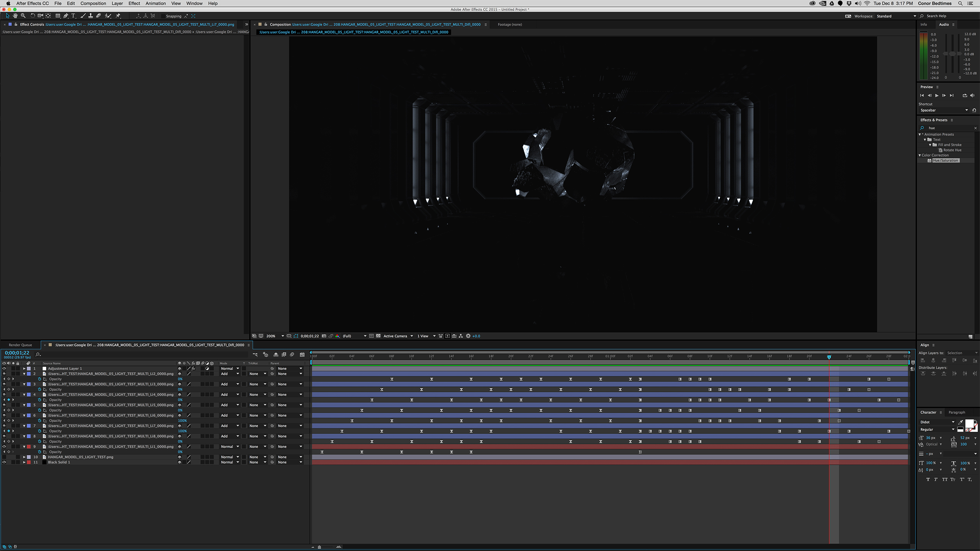Screen dimensions: 980x551
Task: Toggle visibility of layer 6 LI6_0000.png
Action: [x=4, y=415]
